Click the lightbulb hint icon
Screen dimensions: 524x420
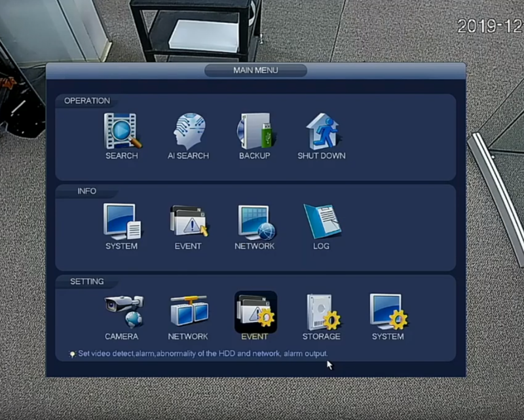point(72,354)
